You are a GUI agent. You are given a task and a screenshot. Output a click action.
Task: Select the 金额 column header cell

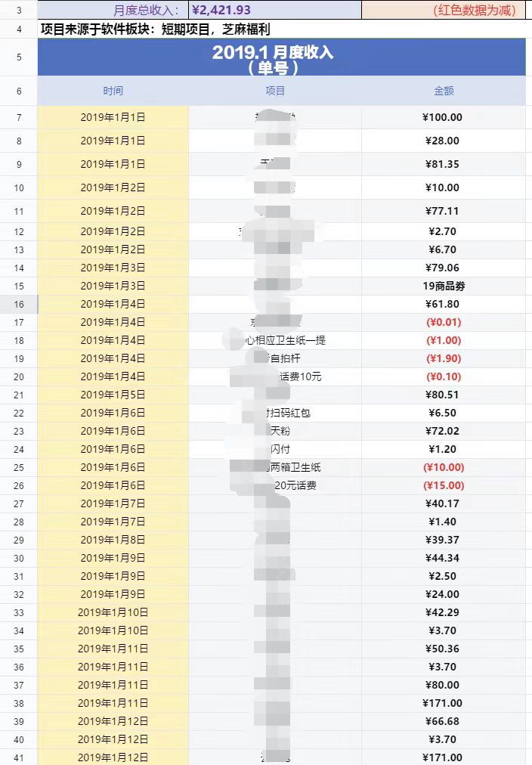point(444,91)
